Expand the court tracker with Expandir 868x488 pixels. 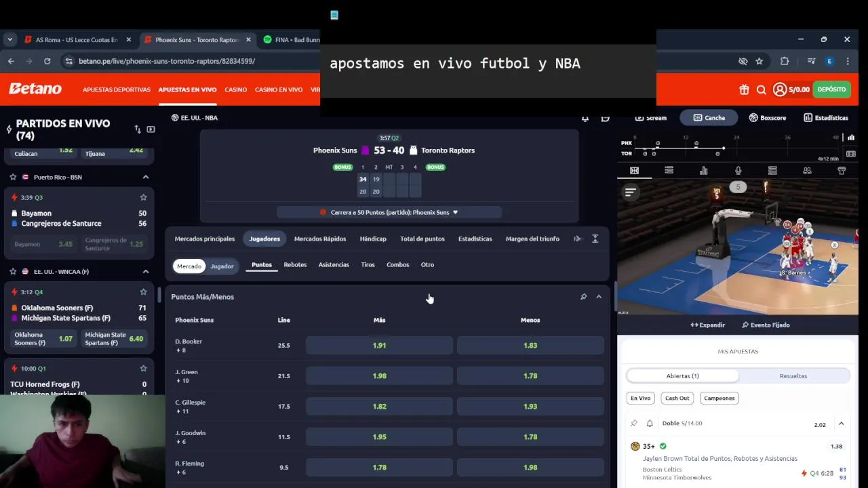point(707,325)
